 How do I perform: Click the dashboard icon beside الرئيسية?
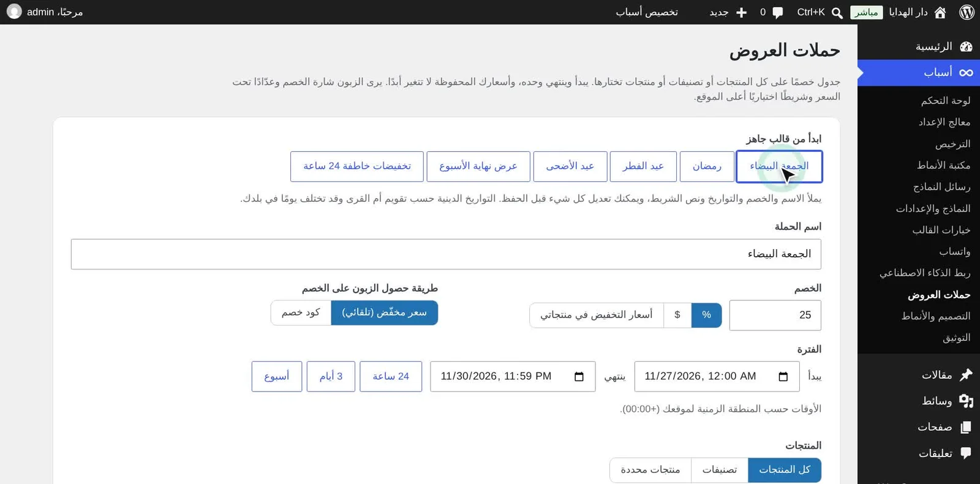[x=966, y=47]
